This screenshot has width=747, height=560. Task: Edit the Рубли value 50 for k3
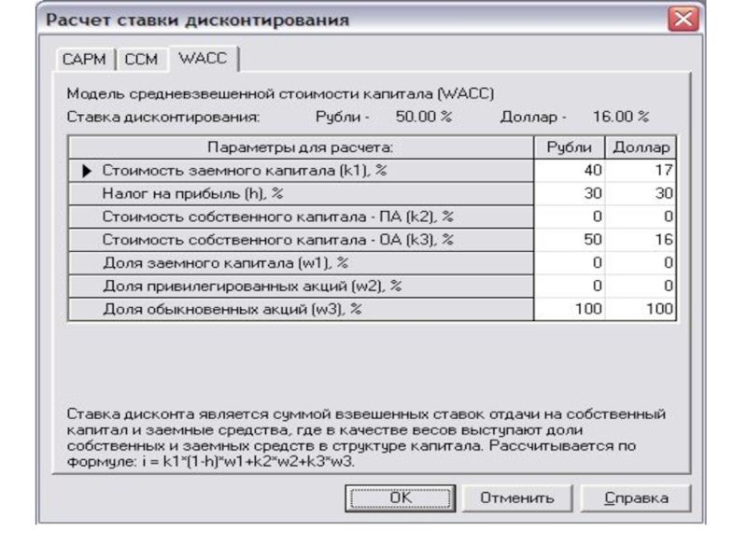click(570, 240)
